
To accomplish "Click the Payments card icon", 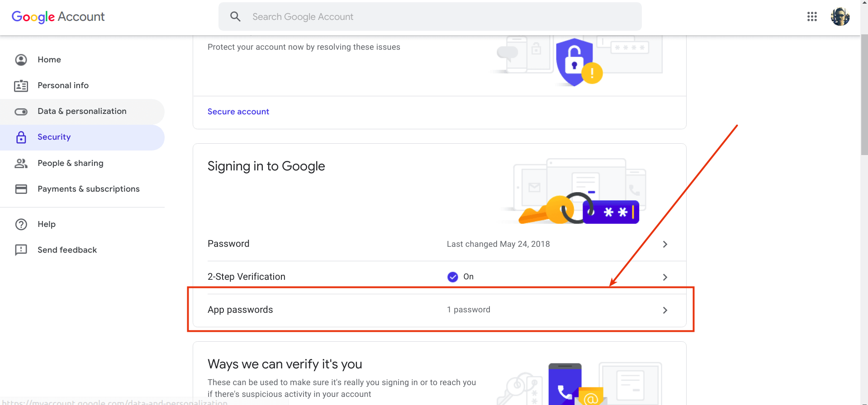I will (x=21, y=189).
